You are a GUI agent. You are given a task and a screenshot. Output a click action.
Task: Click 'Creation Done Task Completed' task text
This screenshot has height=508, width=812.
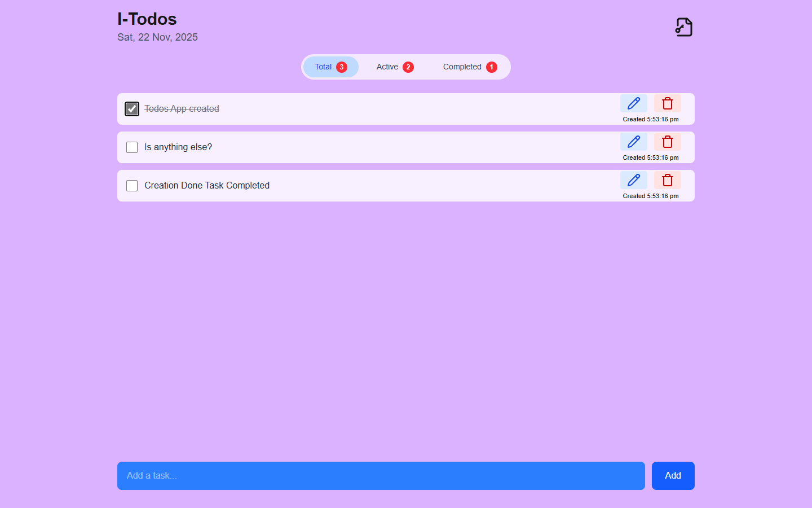click(x=207, y=186)
